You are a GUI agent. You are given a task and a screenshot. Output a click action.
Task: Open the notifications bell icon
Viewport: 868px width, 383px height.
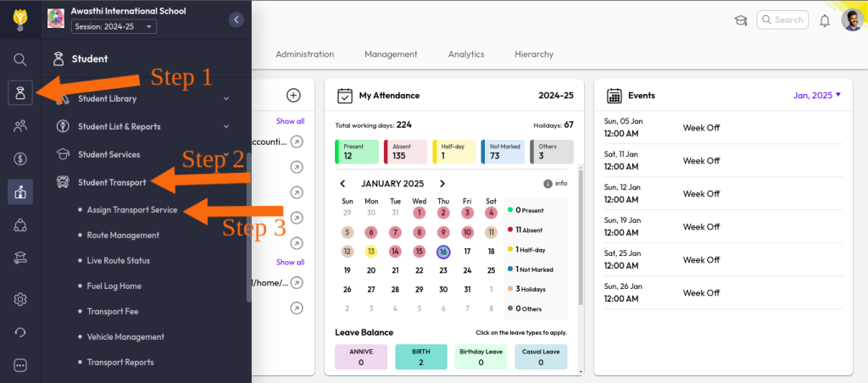click(x=824, y=20)
